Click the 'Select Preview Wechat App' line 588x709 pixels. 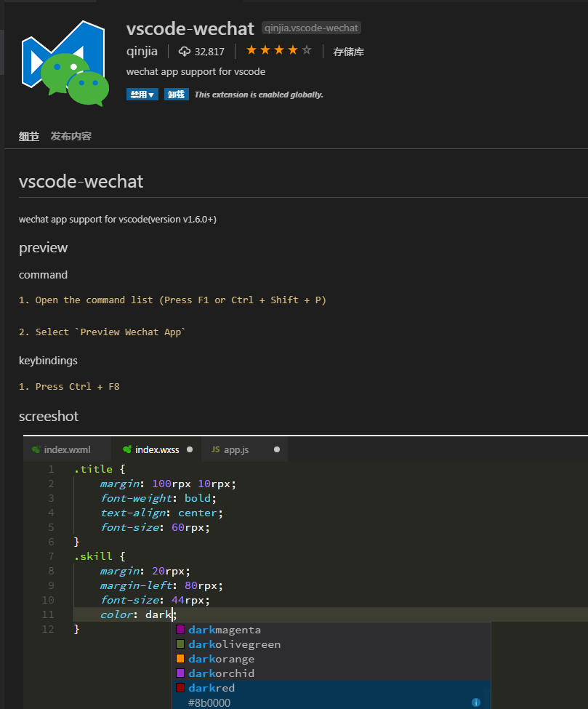[102, 332]
